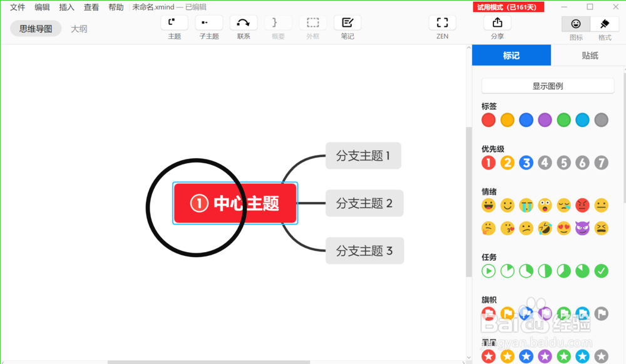Screen dimensions: 626x364
Task: Add priority 2 orange marker
Action: click(508, 163)
